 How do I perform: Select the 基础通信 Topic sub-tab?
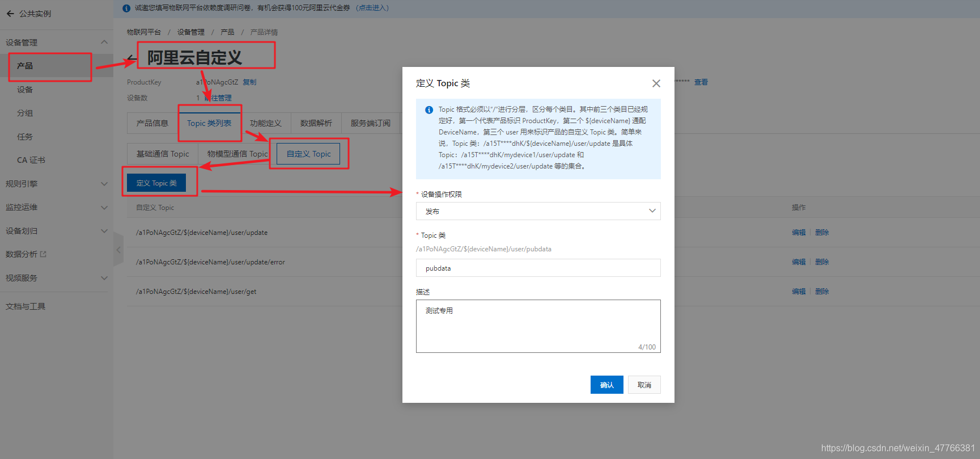pyautogui.click(x=163, y=154)
